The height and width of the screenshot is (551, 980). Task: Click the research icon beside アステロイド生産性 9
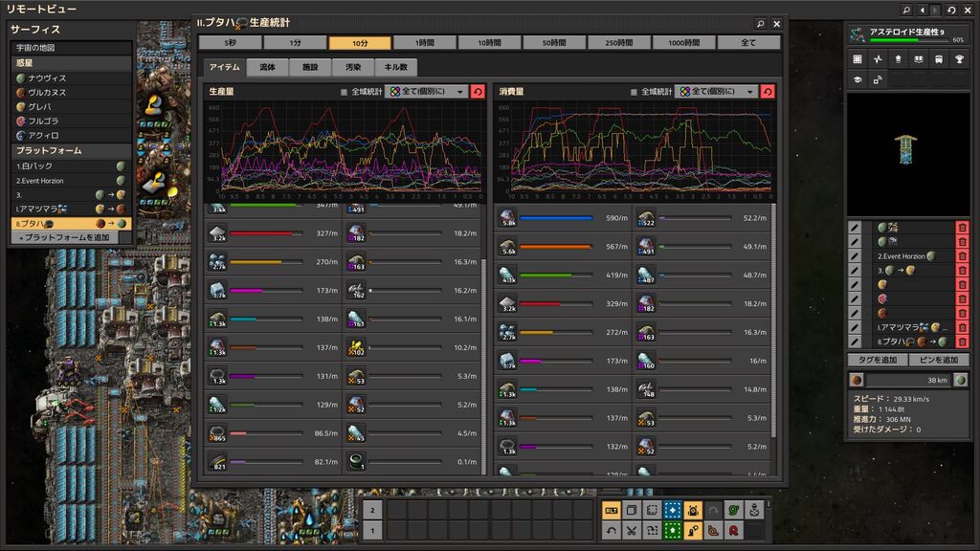[858, 35]
